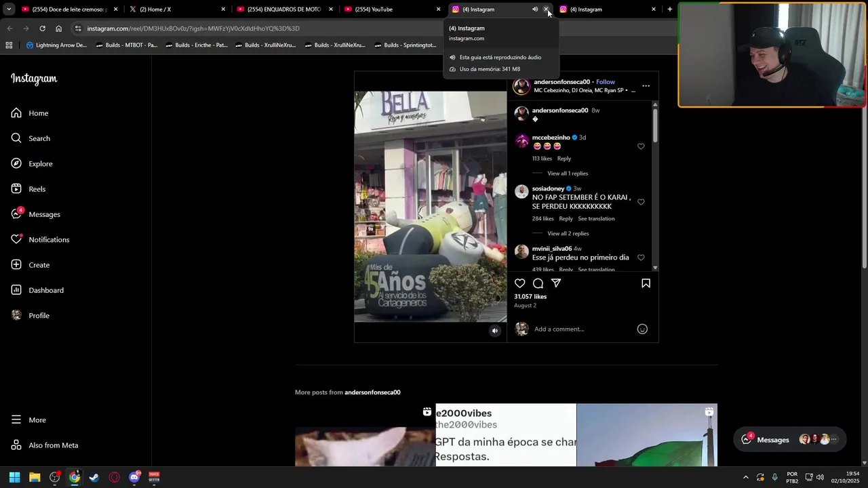The image size is (868, 488).
Task: Open the green flag reel thumbnail
Action: (647, 435)
